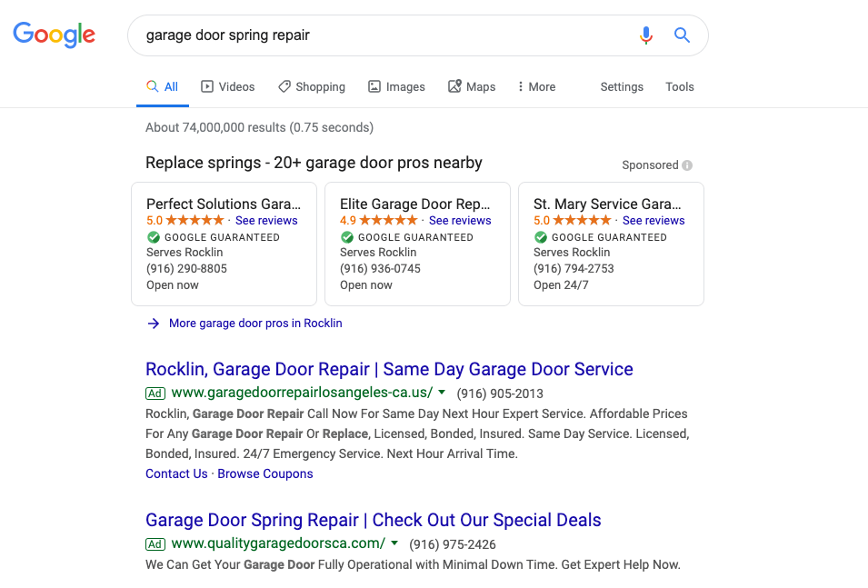
Task: Open Elite Garage Door Rep... card title
Action: tap(415, 204)
